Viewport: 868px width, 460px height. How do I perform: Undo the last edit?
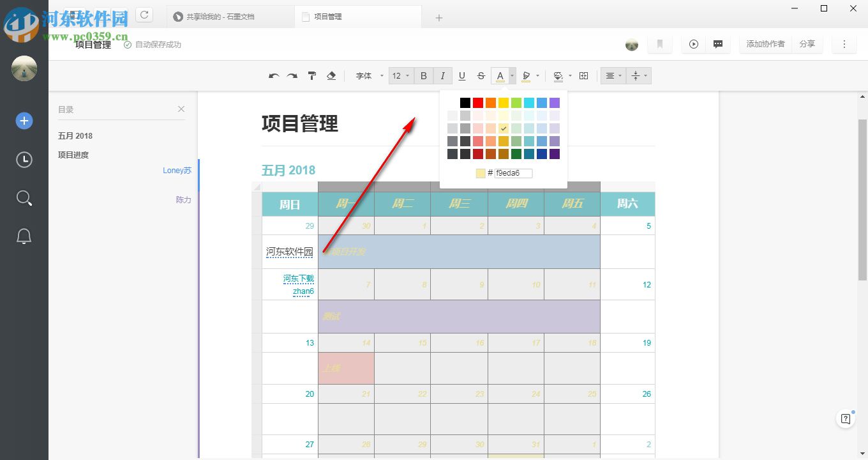point(274,76)
